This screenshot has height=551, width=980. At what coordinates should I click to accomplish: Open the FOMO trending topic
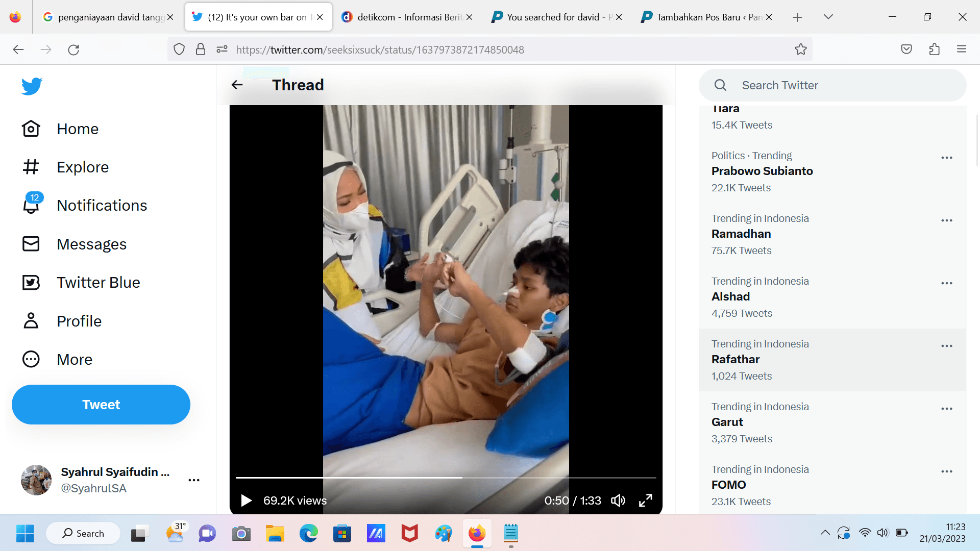point(832,485)
